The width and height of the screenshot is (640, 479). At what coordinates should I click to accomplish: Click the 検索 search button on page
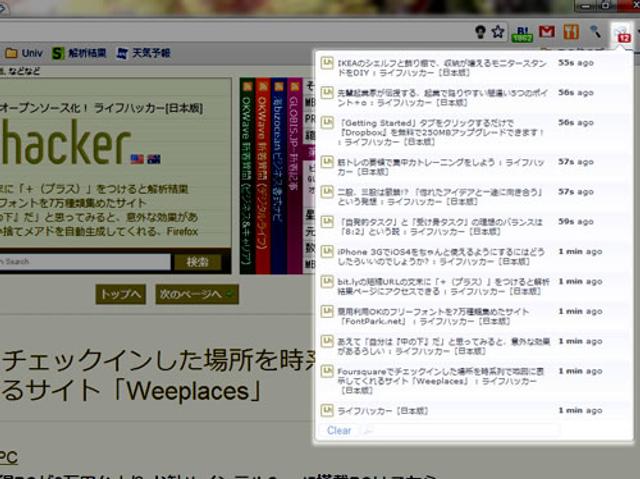(198, 262)
